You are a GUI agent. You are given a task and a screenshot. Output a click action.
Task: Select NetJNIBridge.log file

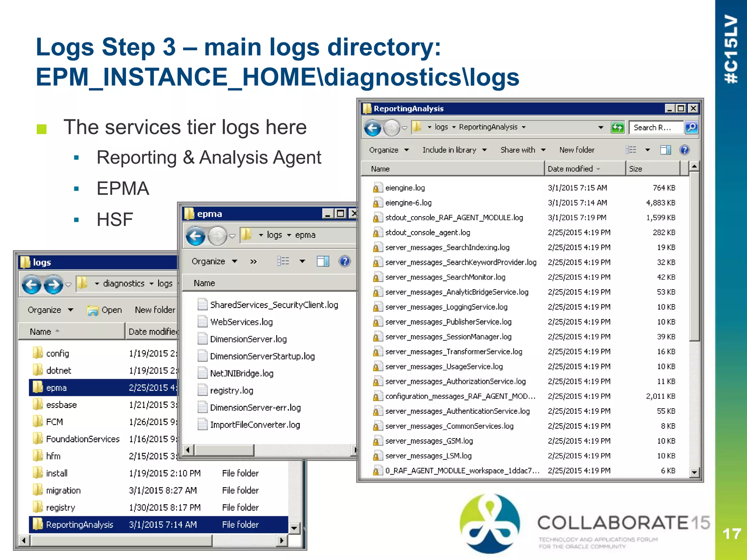[242, 373]
